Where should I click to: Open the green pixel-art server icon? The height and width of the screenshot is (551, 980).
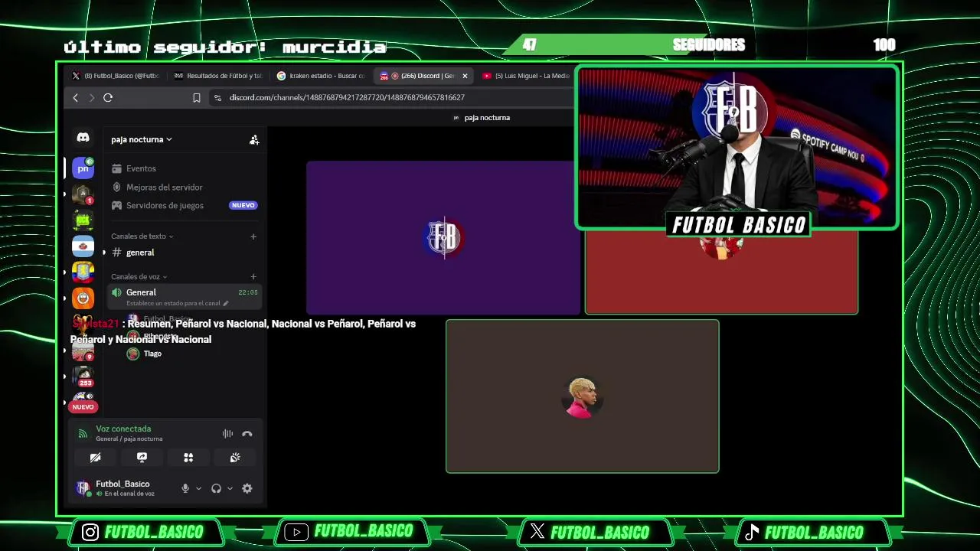pos(83,220)
